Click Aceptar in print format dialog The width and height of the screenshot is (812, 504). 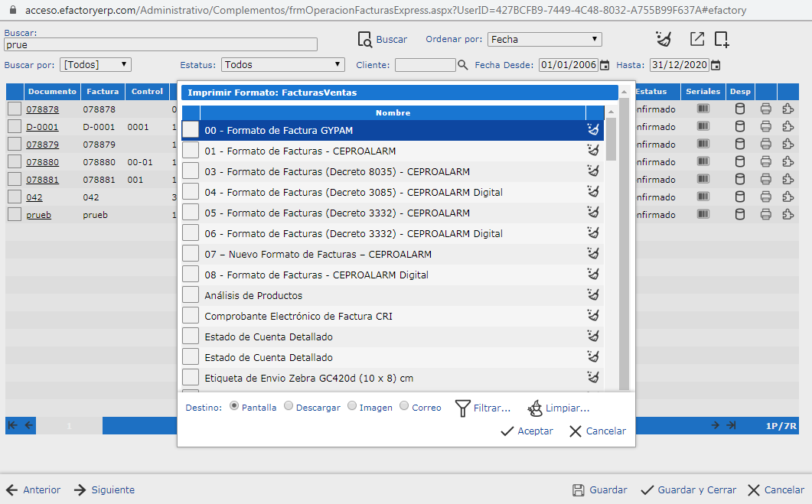tap(527, 431)
